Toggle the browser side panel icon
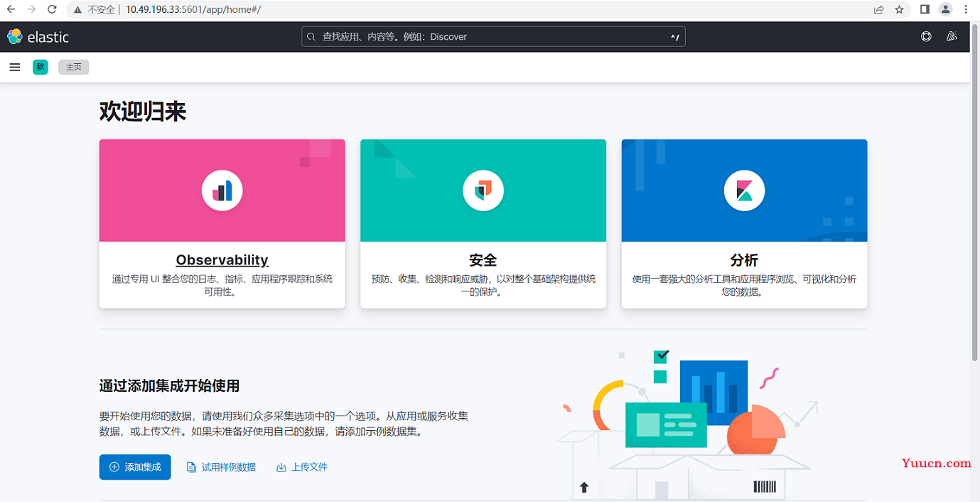Image resolution: width=980 pixels, height=502 pixels. coord(925,9)
